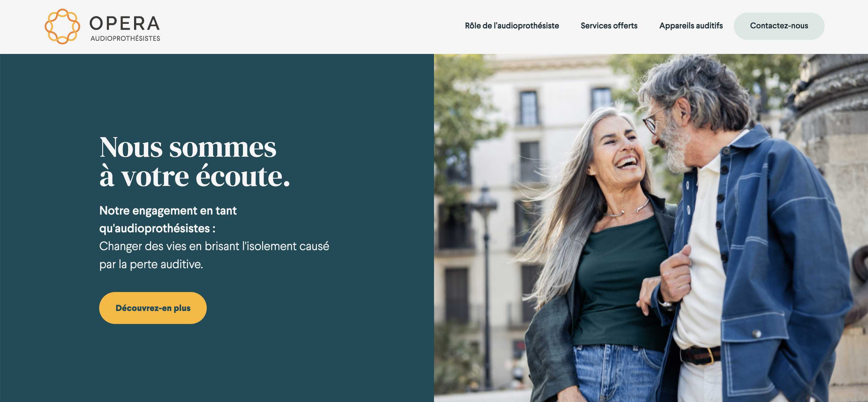Click the paragraph about la perte auditive
Screen dimensions: 868x402
[214, 255]
